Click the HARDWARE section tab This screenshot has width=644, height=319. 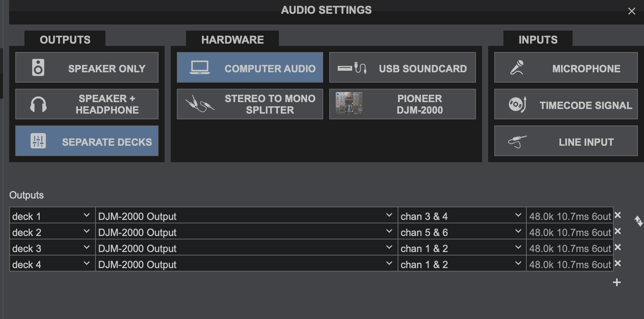click(232, 39)
